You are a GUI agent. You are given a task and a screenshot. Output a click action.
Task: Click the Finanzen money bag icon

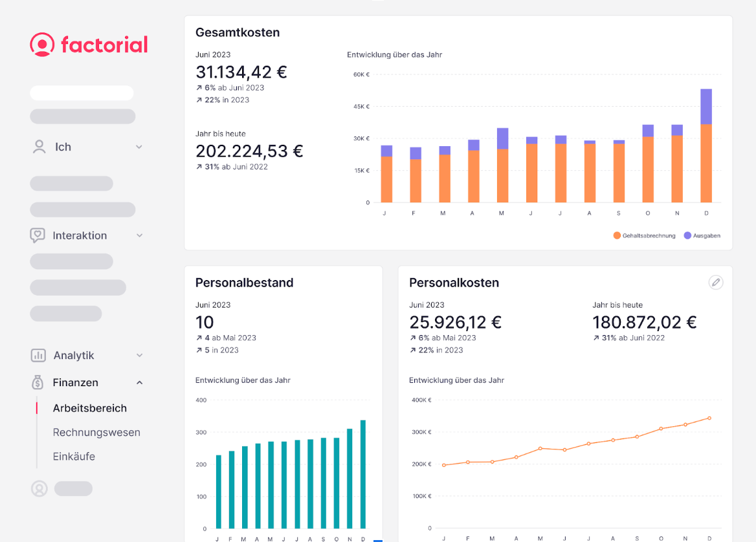tap(38, 382)
